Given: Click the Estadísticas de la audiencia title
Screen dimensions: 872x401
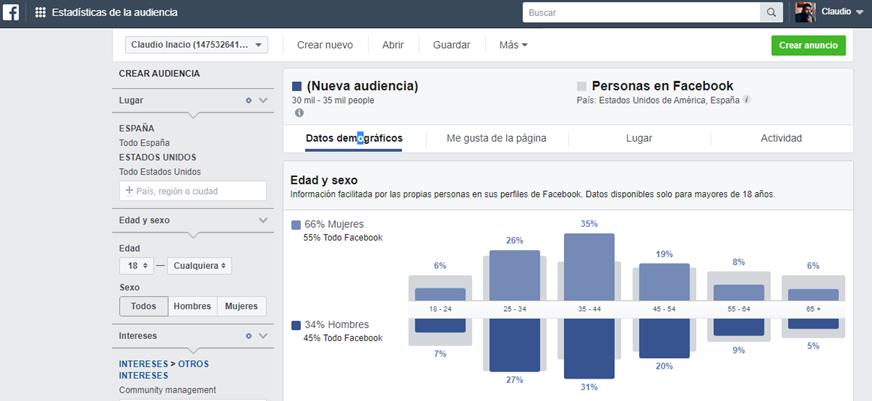Looking at the screenshot, I should click(115, 12).
